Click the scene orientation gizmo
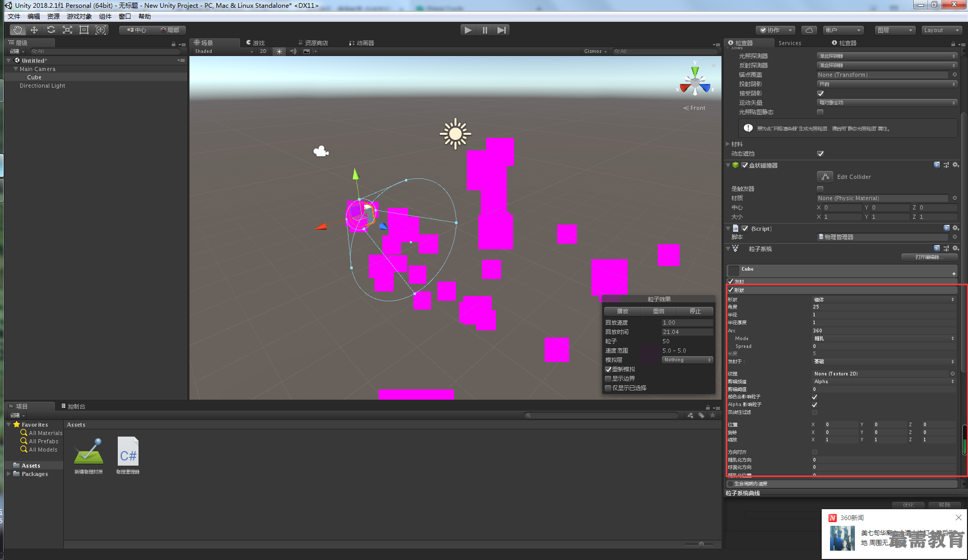 [695, 81]
